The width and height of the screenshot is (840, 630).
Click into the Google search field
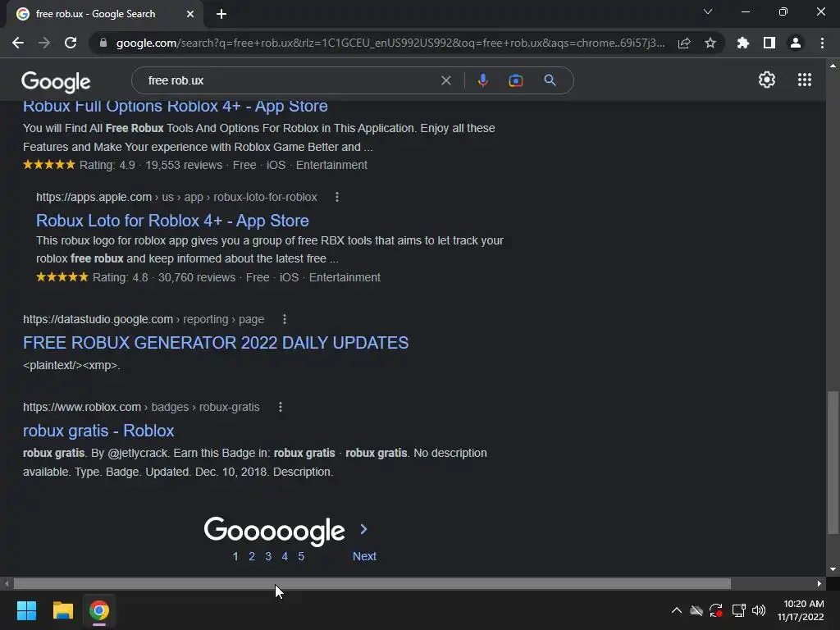click(x=290, y=80)
